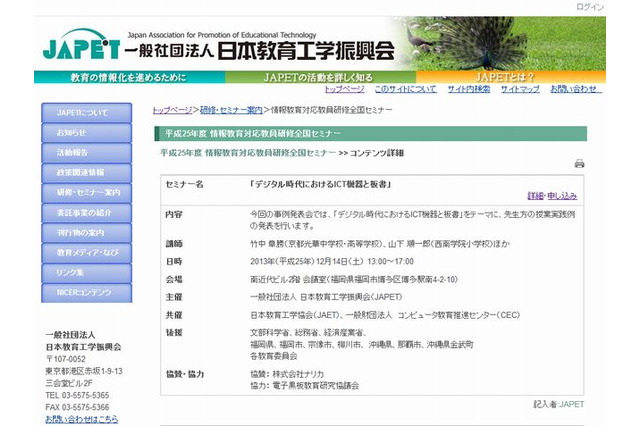Click the 平成25年度 情報教育対応教員研修全国セミナー link before コンテンツ詳細

pos(248,153)
